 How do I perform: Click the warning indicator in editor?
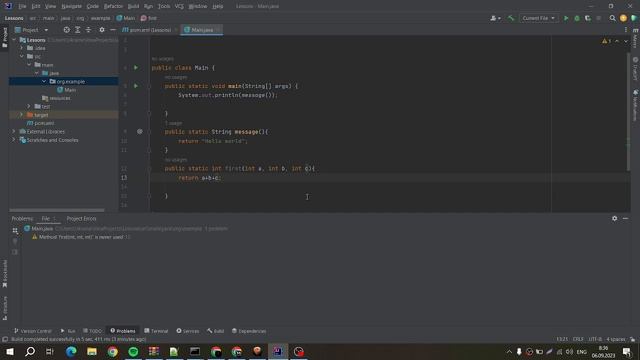click(x=606, y=41)
